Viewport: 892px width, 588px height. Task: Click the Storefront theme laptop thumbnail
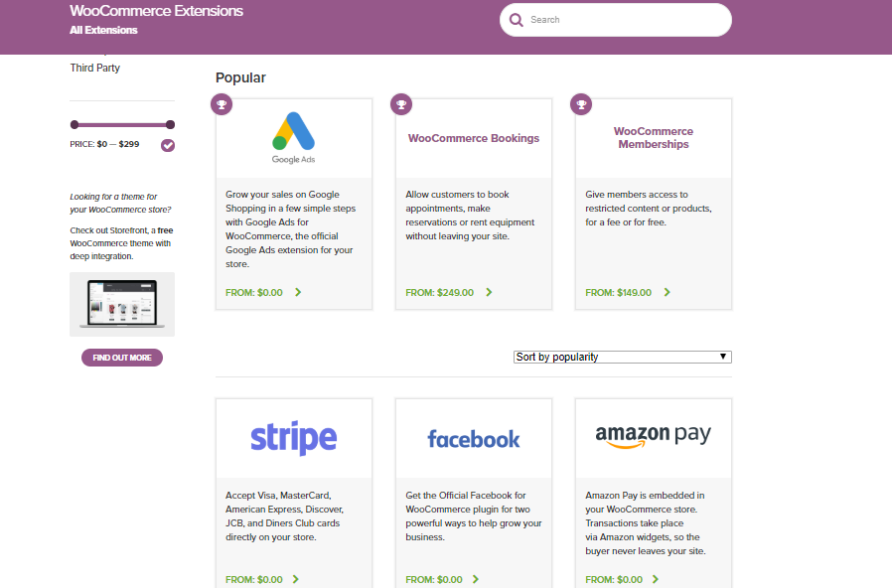pos(122,304)
